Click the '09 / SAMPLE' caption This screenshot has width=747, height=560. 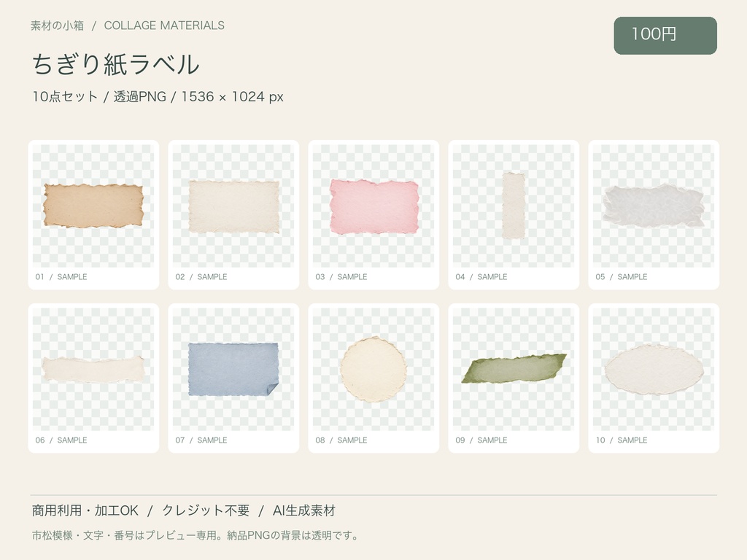(x=481, y=440)
